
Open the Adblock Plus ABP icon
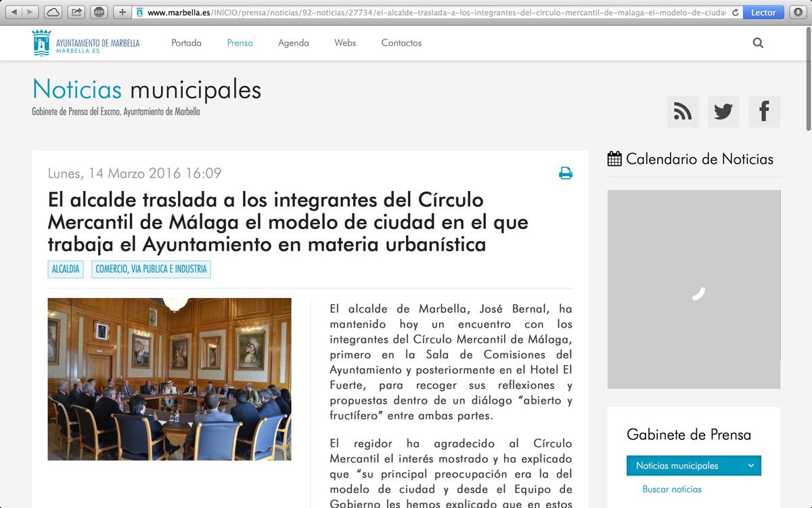pos(99,12)
